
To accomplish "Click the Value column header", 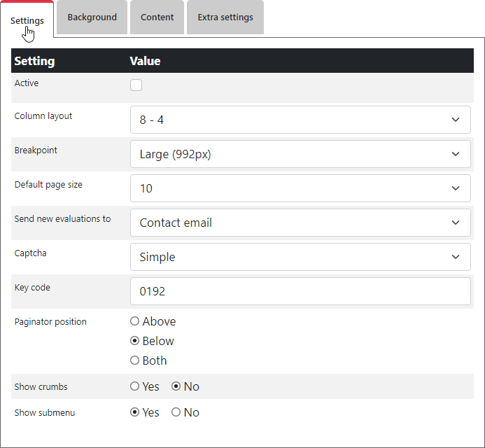I will pyautogui.click(x=145, y=61).
